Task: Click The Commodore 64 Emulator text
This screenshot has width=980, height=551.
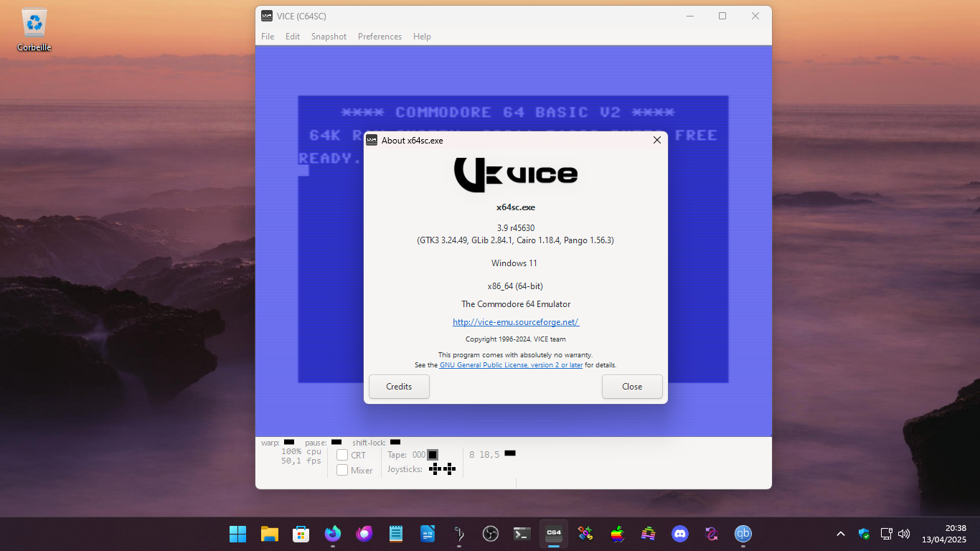Action: (x=516, y=304)
